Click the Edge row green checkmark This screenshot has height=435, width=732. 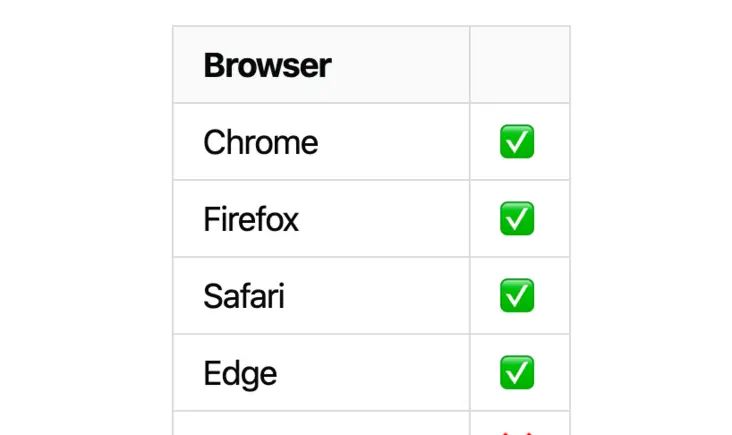coord(517,372)
